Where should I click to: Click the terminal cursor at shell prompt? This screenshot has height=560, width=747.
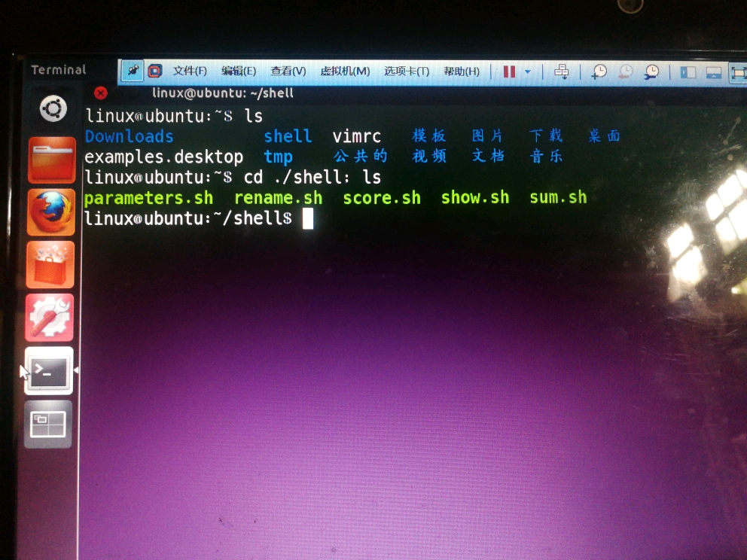(x=308, y=219)
